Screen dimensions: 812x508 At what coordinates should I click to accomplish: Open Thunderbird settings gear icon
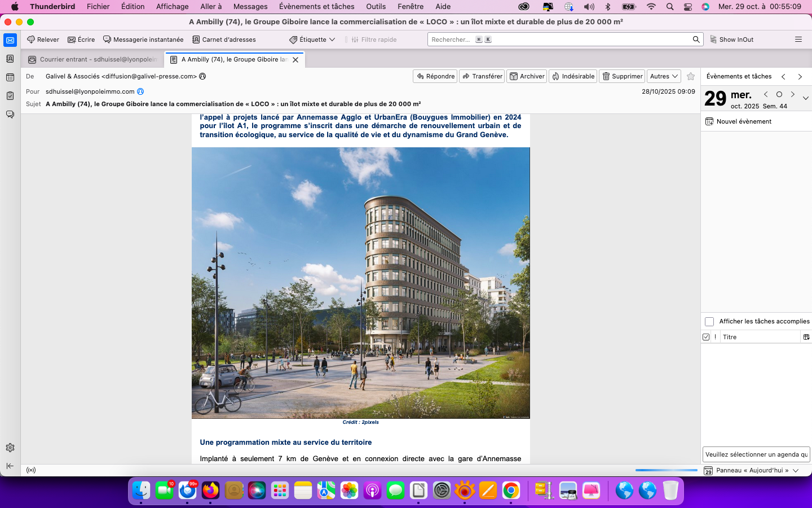(10, 448)
